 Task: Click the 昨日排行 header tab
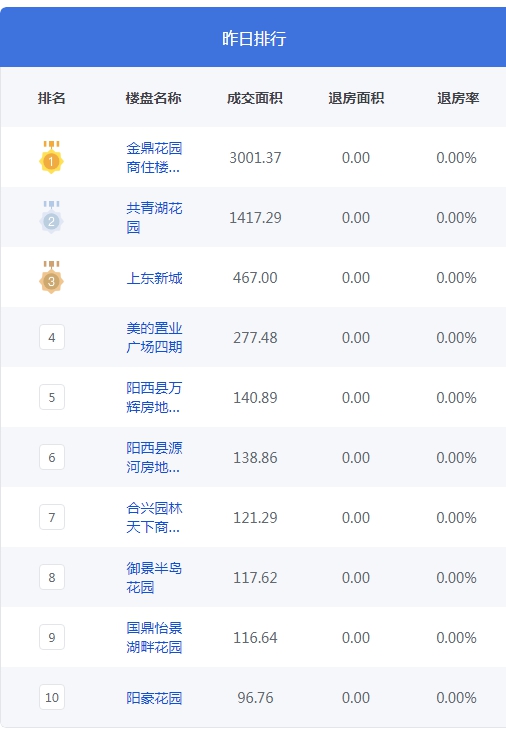254,38
